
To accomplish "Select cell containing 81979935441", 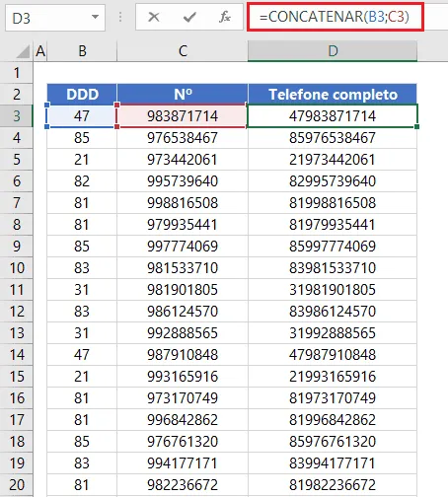I will pos(333,225).
